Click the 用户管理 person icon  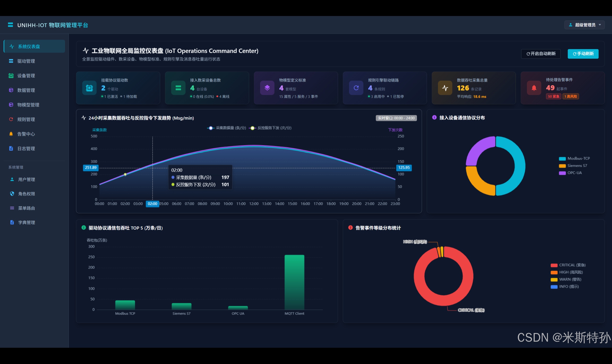pyautogui.click(x=12, y=179)
